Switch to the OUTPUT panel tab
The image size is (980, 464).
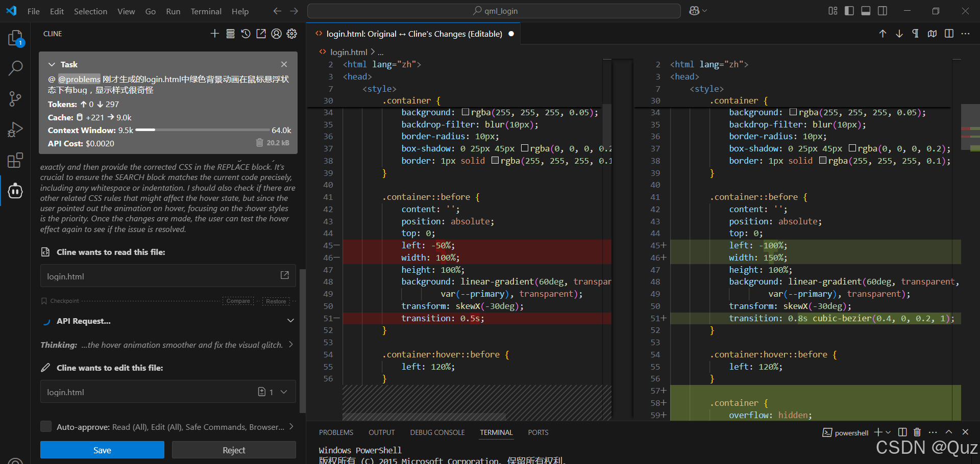coord(382,432)
